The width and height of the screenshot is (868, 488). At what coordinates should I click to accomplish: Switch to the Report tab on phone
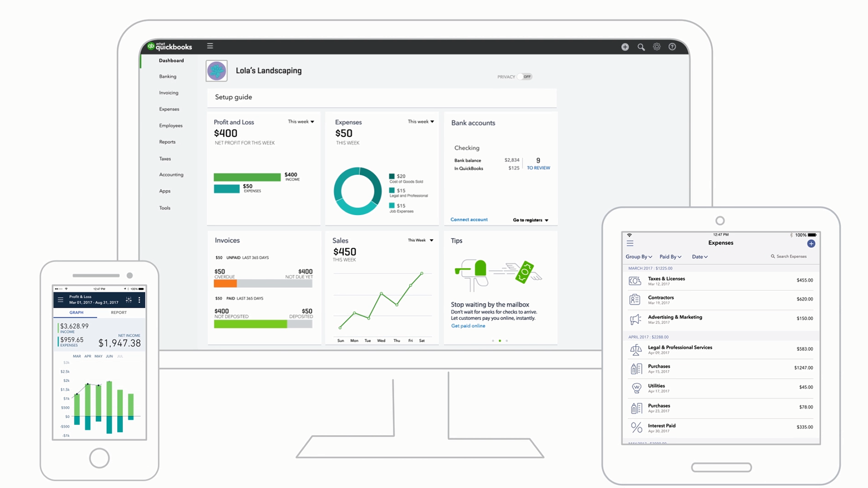click(118, 313)
